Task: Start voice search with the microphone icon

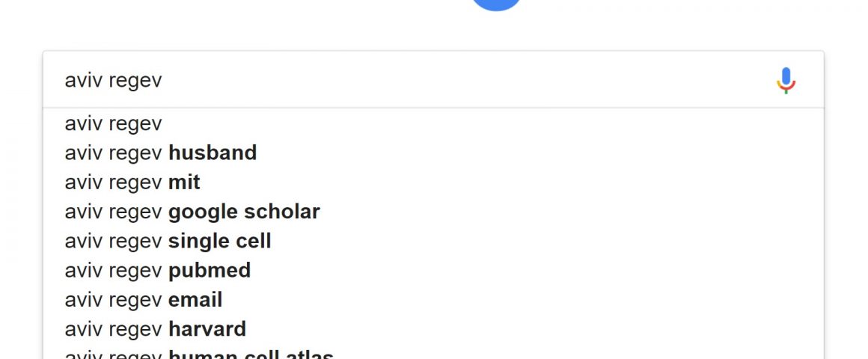Action: pyautogui.click(x=786, y=81)
